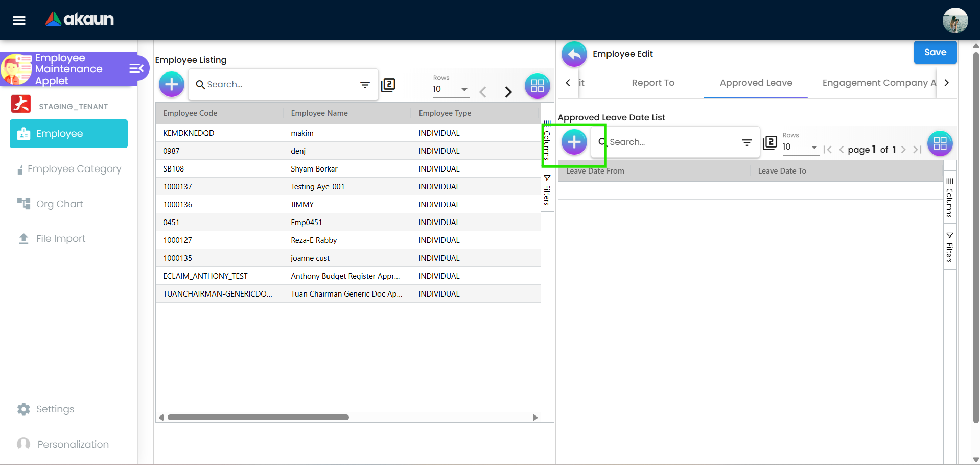Open Rows dropdown in Approved Leave list
Image resolution: width=980 pixels, height=465 pixels.
[800, 147]
